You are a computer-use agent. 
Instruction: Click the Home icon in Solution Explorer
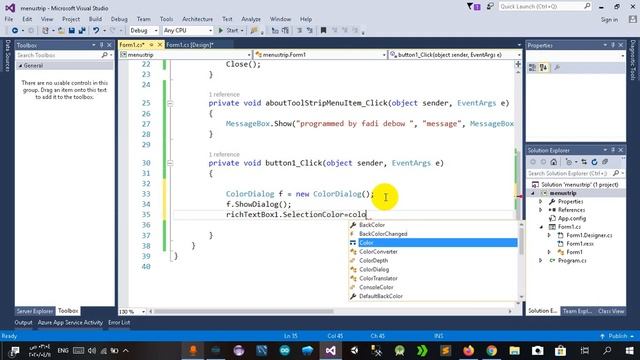click(553, 162)
